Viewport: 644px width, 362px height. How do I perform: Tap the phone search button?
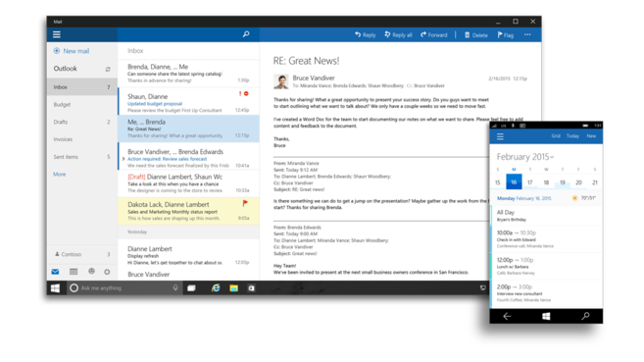pyautogui.click(x=585, y=316)
